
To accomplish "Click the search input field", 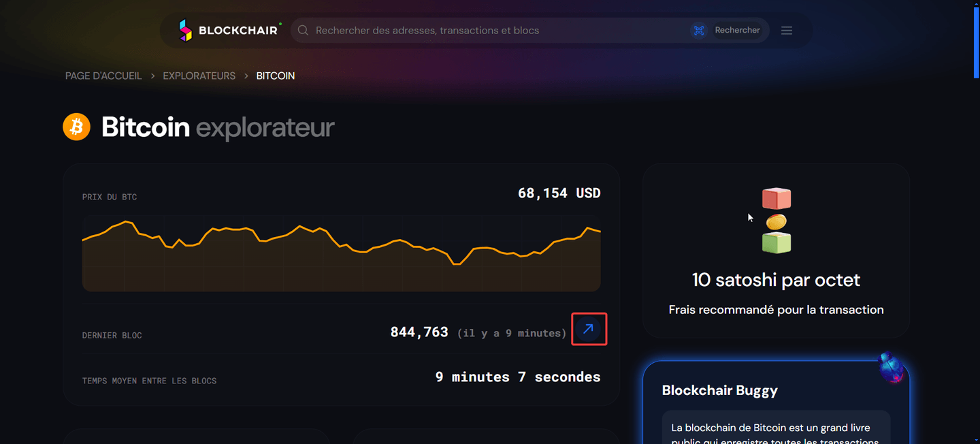I will (476, 30).
